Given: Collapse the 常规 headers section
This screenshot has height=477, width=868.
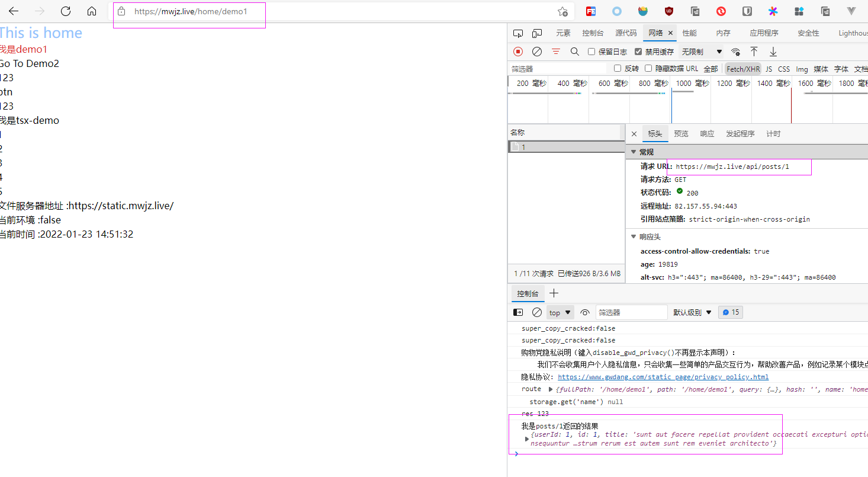Looking at the screenshot, I should coord(634,152).
